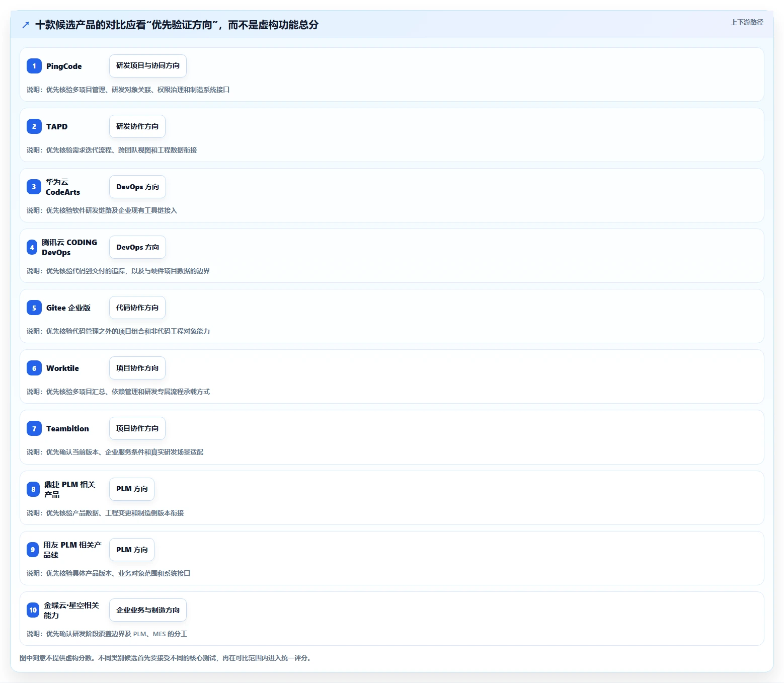
Task: Click the 金蝶云·星空相关能力 name
Action: coord(71,610)
